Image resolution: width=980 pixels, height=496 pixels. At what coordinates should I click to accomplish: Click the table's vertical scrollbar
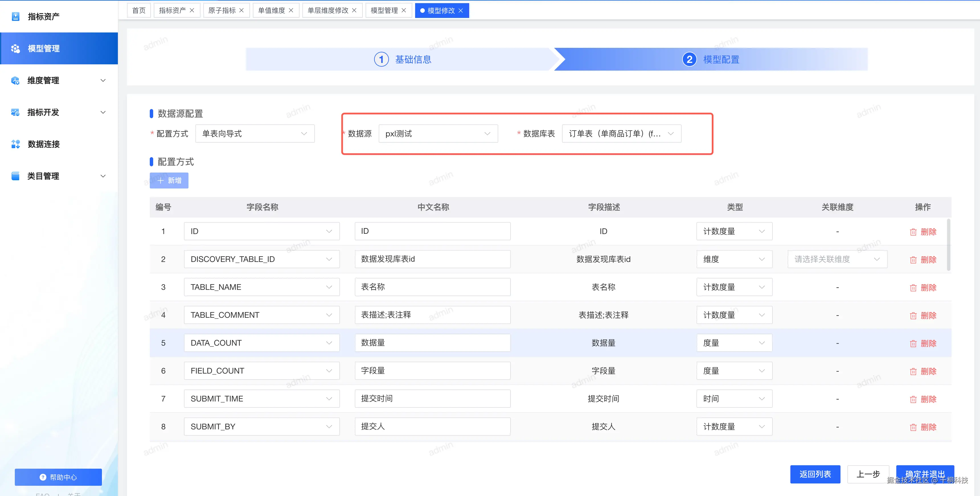tap(948, 245)
